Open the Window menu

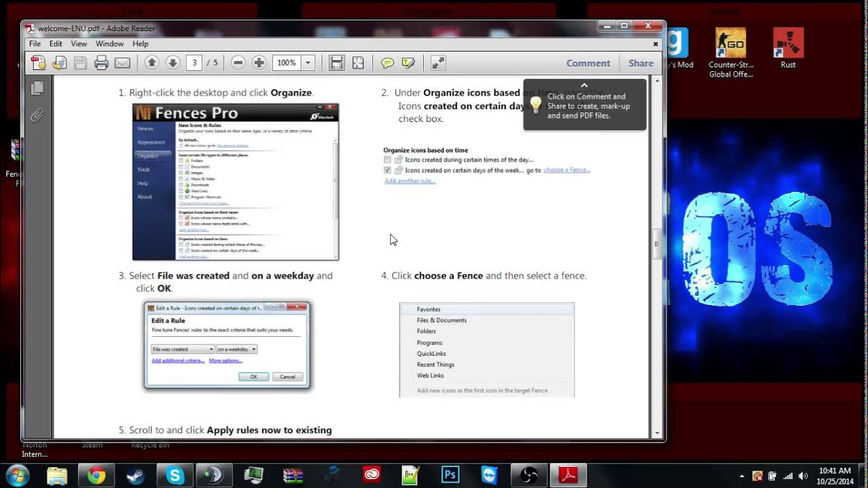(109, 43)
